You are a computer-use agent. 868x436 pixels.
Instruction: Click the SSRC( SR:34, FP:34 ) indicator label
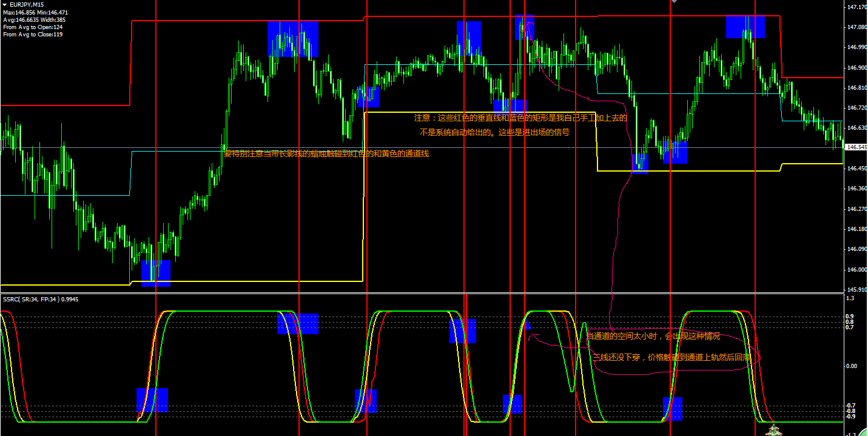click(40, 299)
